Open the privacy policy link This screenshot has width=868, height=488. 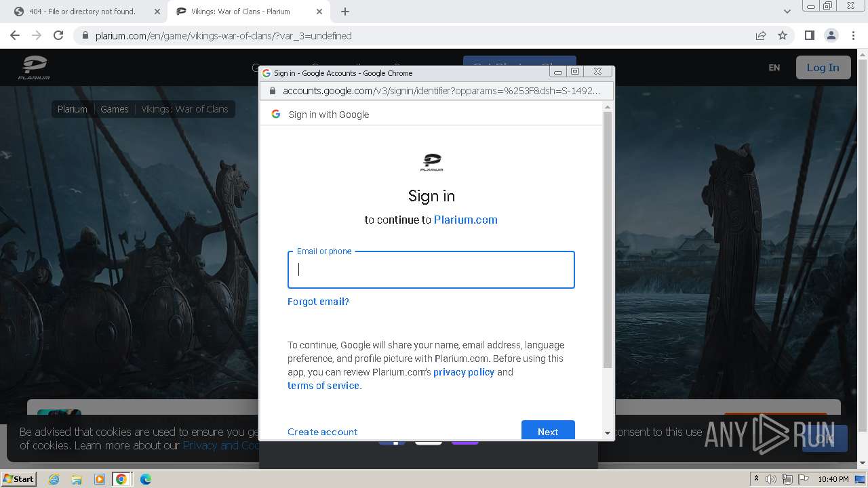coord(464,372)
